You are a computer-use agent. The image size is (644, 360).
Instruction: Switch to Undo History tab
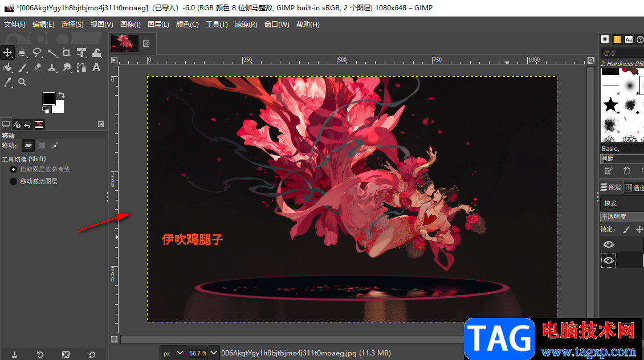coord(27,124)
